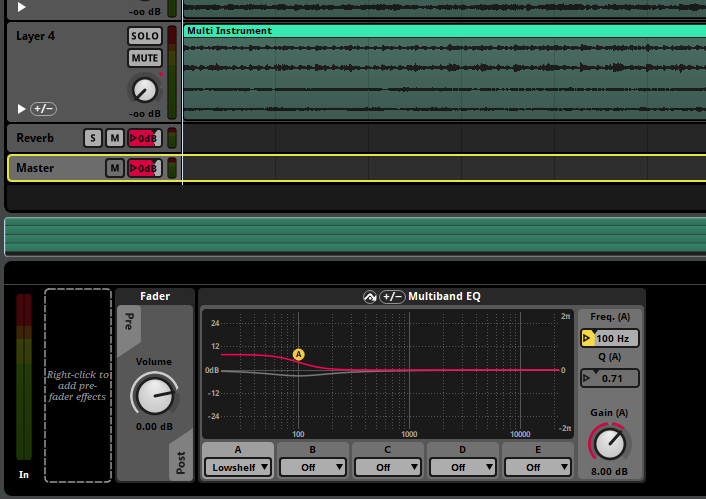The image size is (706, 499).
Task: Click the +/- icon beside Multiband EQ title
Action: click(392, 297)
